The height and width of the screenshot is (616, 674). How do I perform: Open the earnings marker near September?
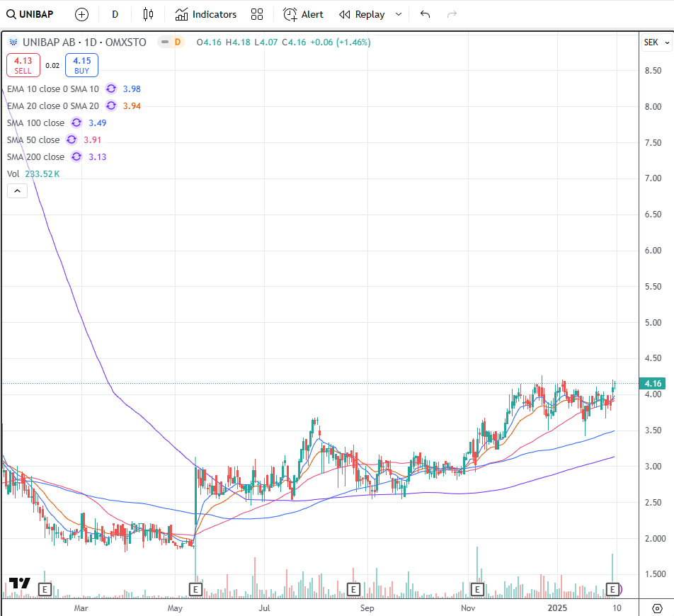pyautogui.click(x=353, y=589)
